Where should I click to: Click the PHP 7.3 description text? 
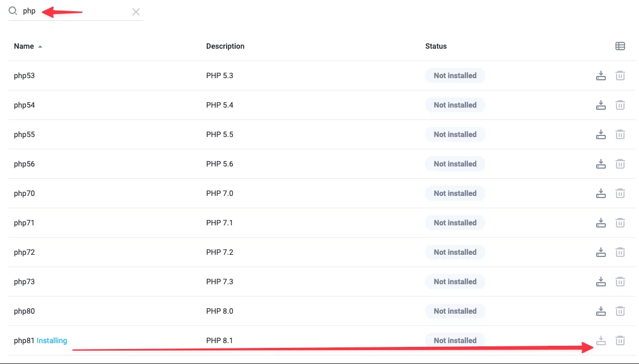(220, 282)
